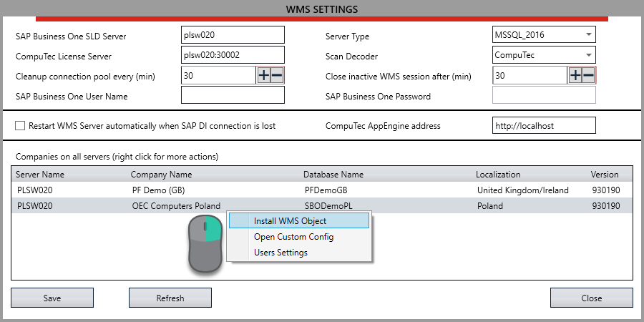
Task: Select Open Custom Config menu entry
Action: tap(293, 237)
